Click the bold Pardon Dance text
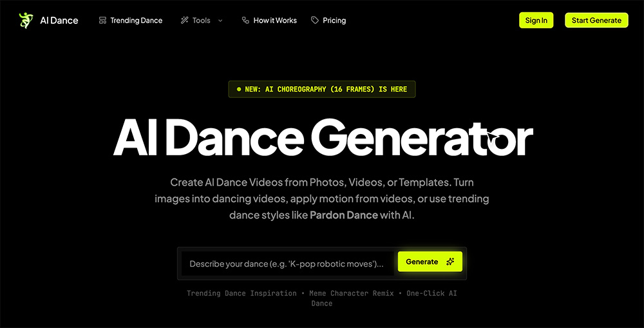The width and height of the screenshot is (644, 328). [344, 215]
